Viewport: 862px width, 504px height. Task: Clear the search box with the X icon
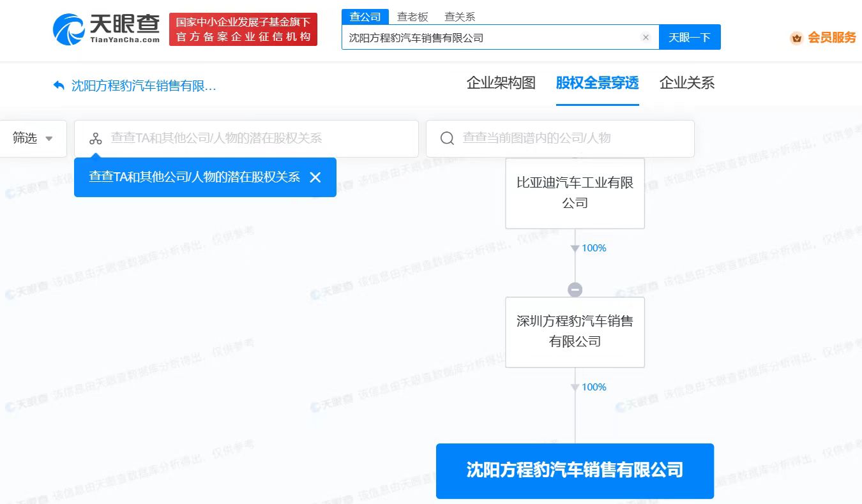point(646,38)
